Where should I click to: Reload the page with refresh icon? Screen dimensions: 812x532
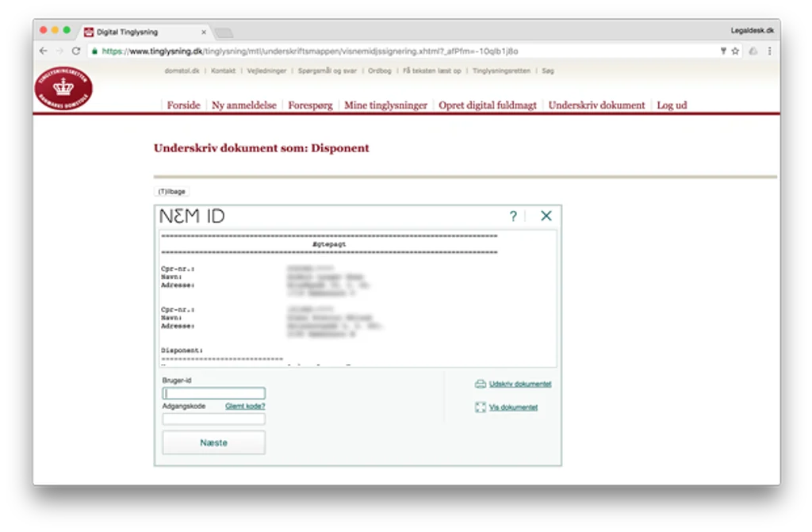point(76,51)
